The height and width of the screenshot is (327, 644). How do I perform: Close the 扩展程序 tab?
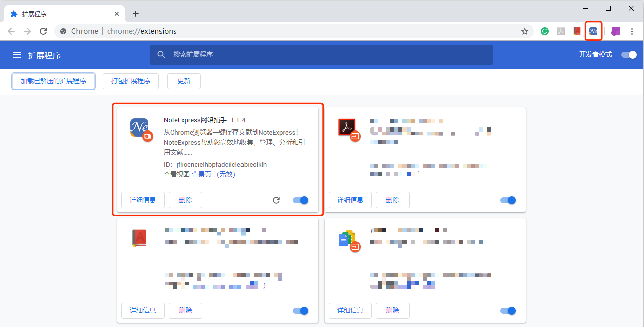[x=117, y=14]
